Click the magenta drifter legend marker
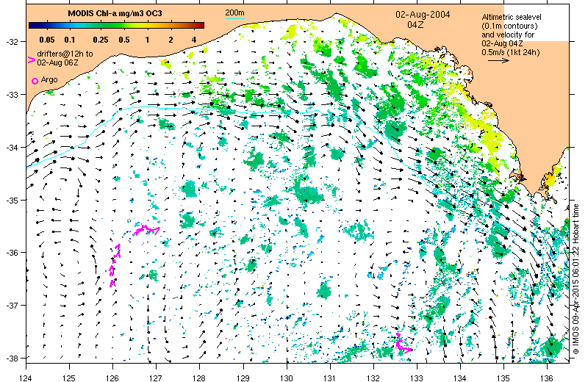588x382 pixels. point(32,60)
